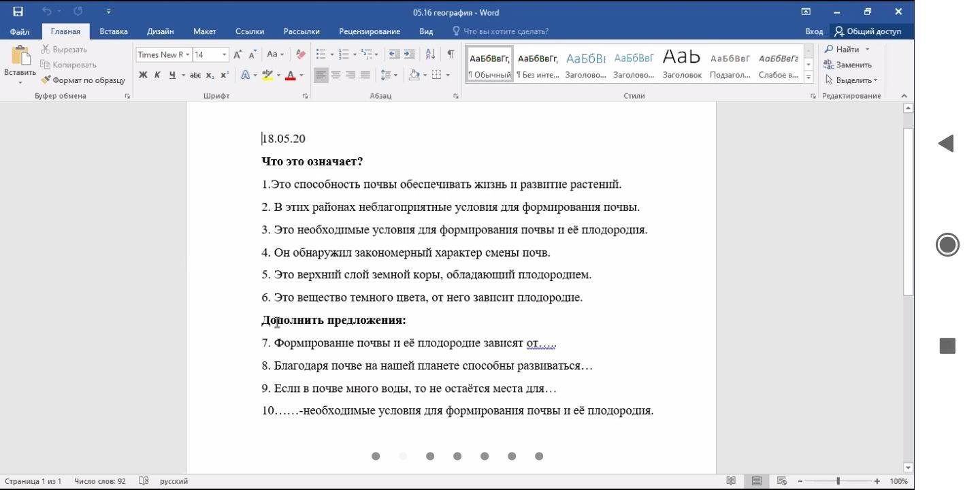Switch to the Макет tab
The height and width of the screenshot is (490, 980).
pos(204,31)
